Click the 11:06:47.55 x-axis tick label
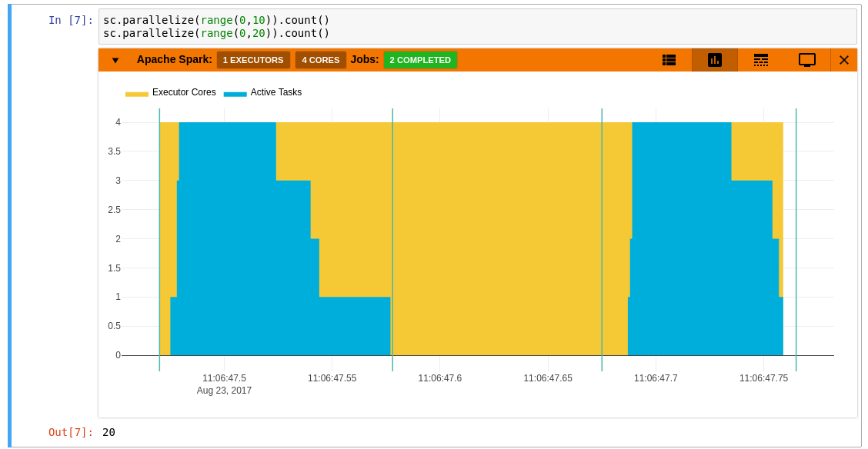 pos(332,378)
